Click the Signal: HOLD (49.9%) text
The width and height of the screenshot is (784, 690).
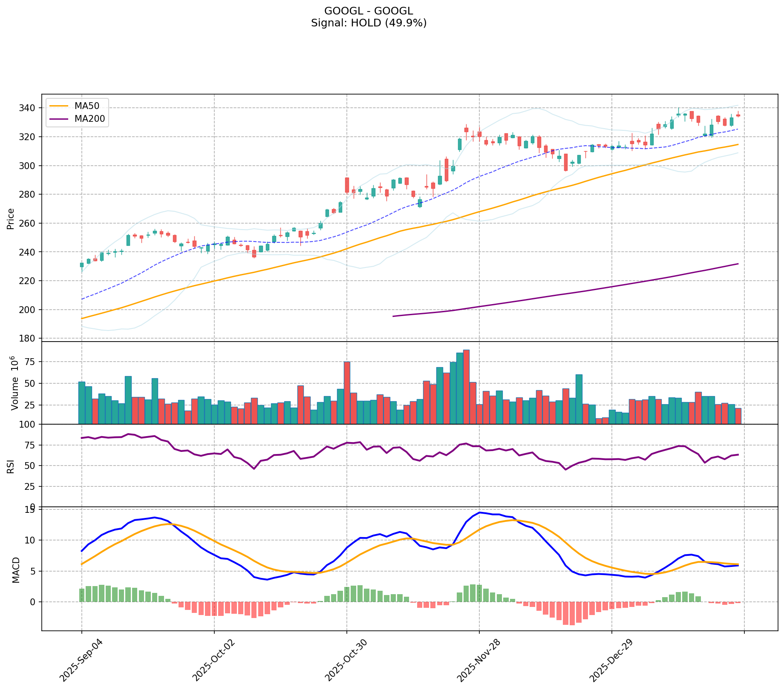369,23
